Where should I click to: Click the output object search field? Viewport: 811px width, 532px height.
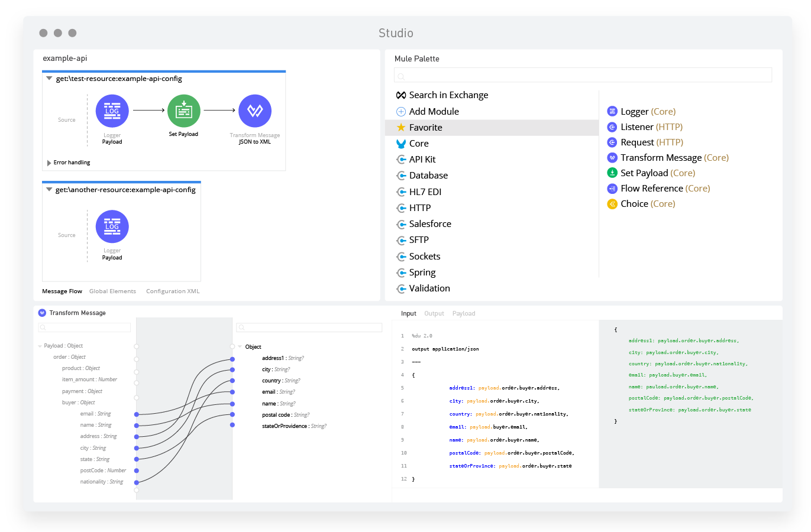click(x=309, y=327)
